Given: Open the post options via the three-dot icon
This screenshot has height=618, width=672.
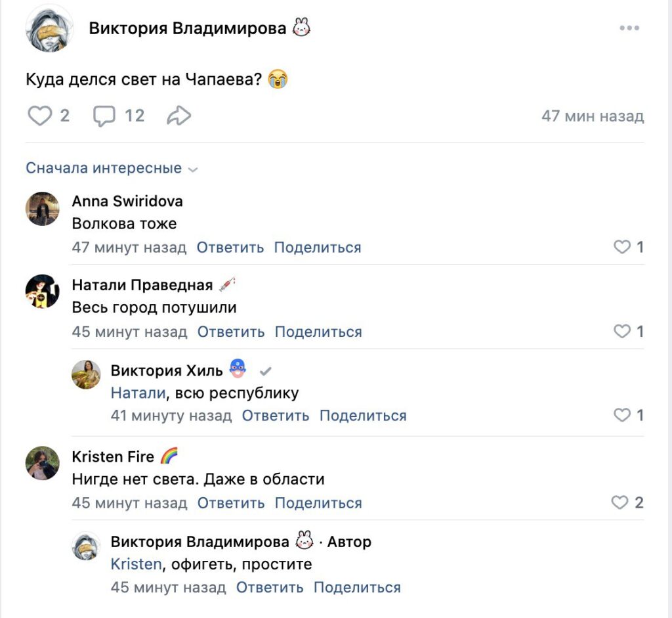Looking at the screenshot, I should (x=631, y=28).
